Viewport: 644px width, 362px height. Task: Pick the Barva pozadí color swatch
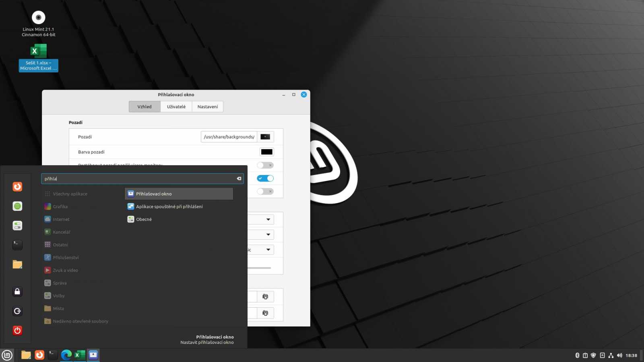[266, 152]
